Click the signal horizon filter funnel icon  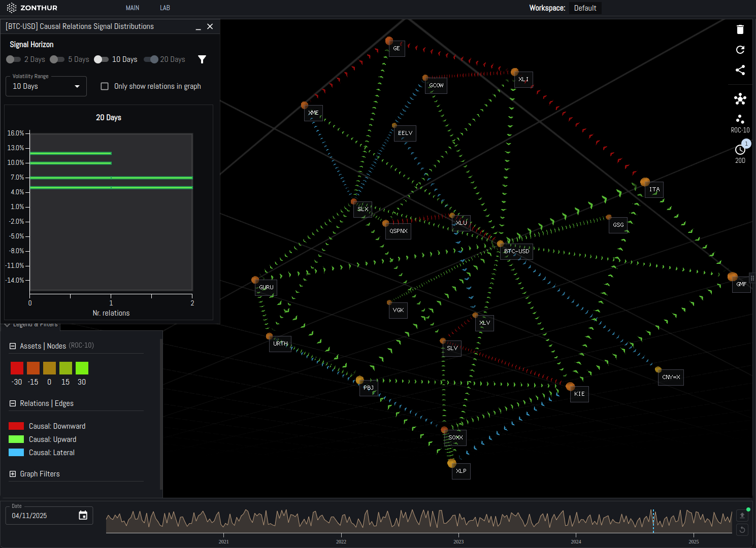point(202,59)
